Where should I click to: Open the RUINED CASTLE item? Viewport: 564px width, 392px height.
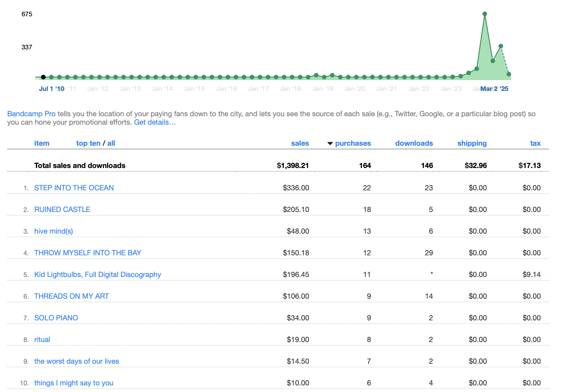point(62,210)
